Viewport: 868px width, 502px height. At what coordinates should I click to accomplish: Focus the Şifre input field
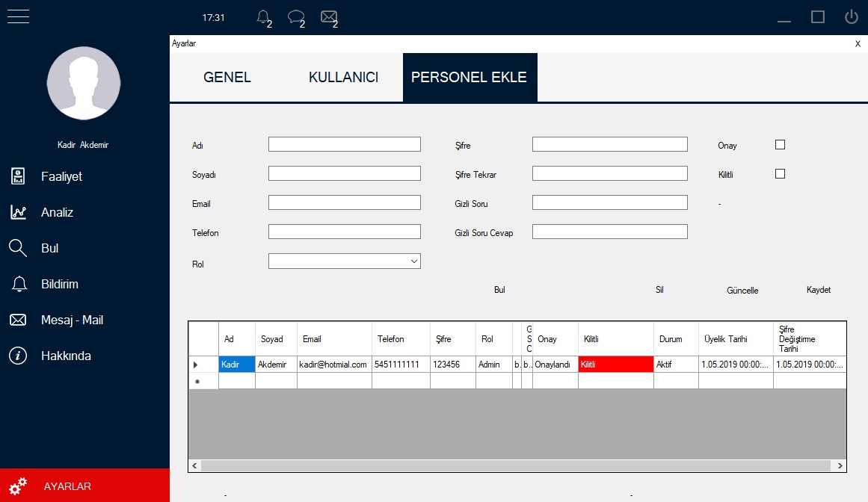(610, 144)
